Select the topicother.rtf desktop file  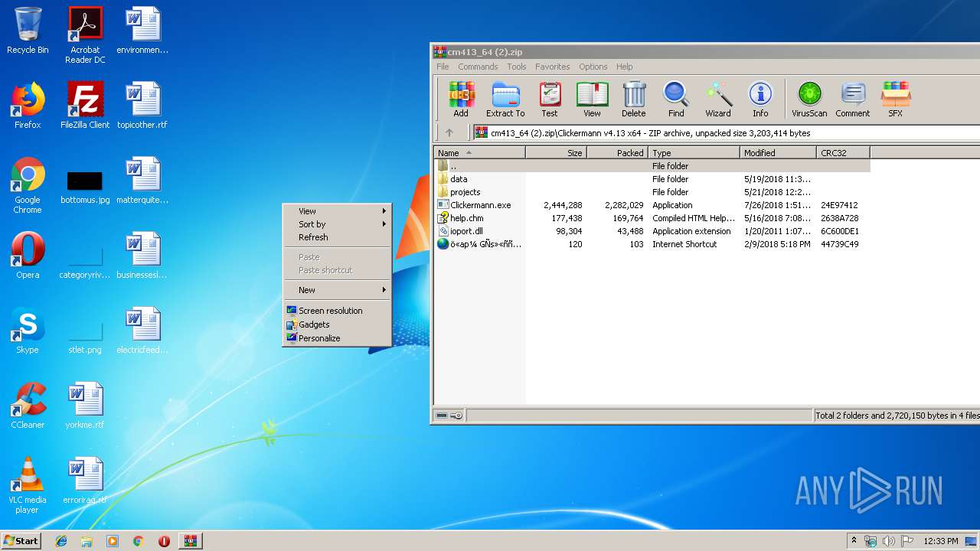(x=142, y=106)
